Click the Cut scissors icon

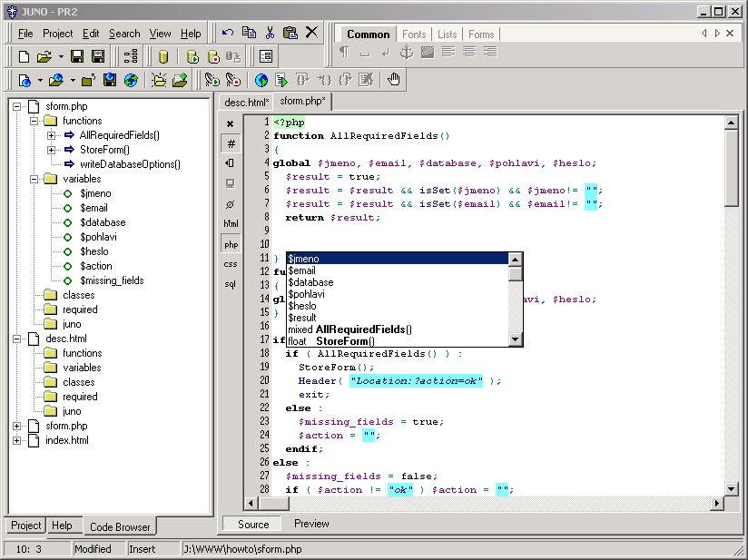point(270,34)
